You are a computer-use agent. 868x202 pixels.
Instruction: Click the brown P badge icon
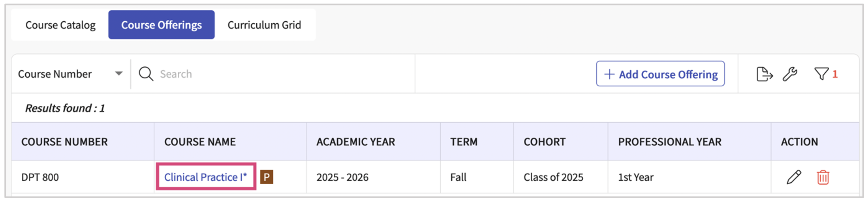[x=267, y=177]
